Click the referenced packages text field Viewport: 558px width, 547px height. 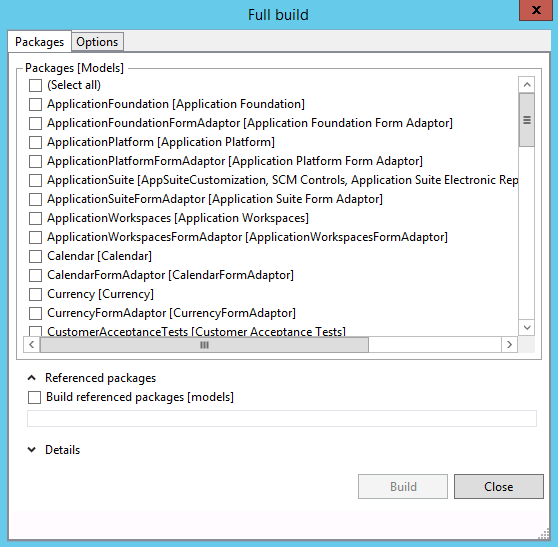pos(282,418)
